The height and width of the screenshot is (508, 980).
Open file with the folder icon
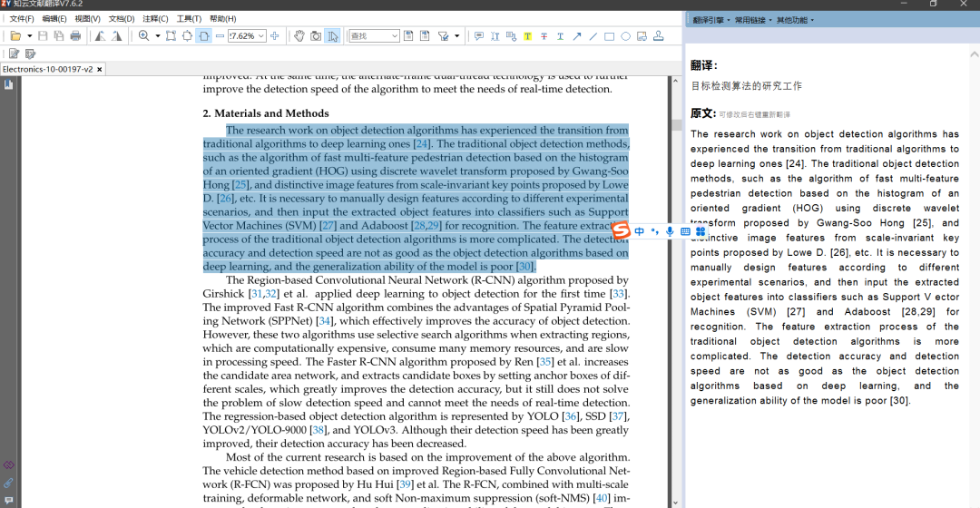15,36
